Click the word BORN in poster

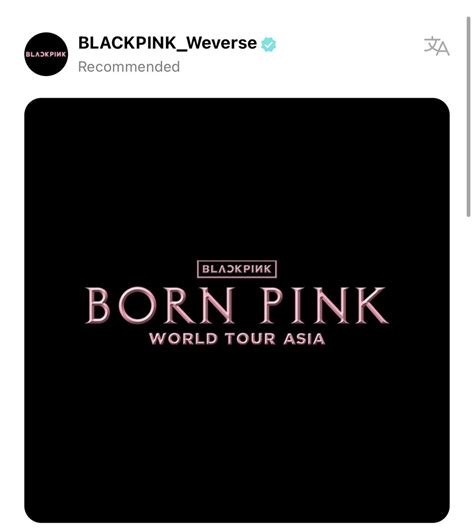pyautogui.click(x=160, y=305)
